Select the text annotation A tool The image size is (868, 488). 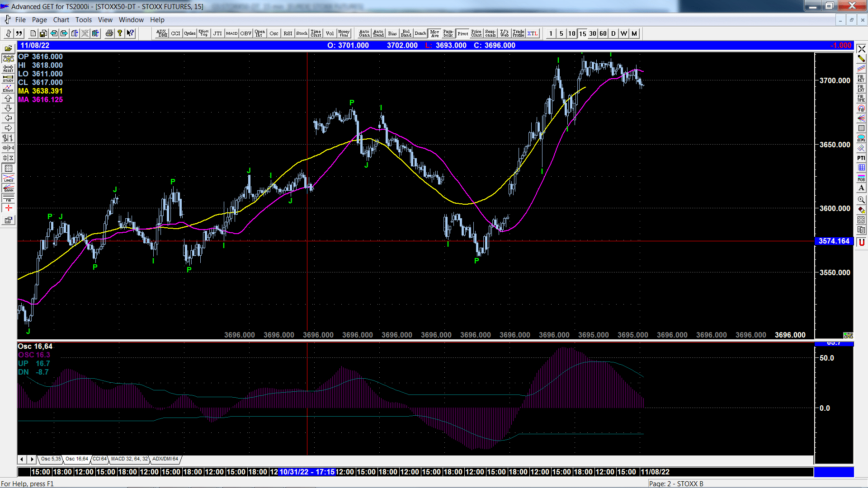(861, 188)
